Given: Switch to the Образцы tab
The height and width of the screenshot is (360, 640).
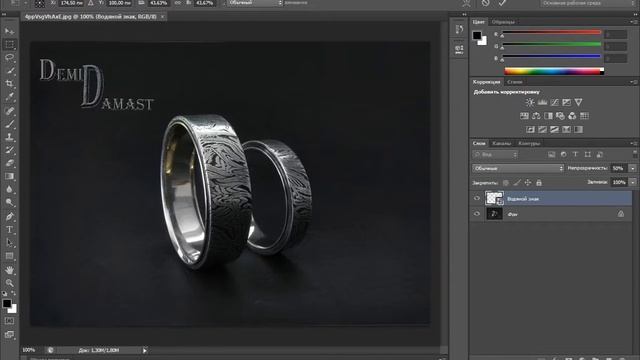Looking at the screenshot, I should tap(503, 22).
